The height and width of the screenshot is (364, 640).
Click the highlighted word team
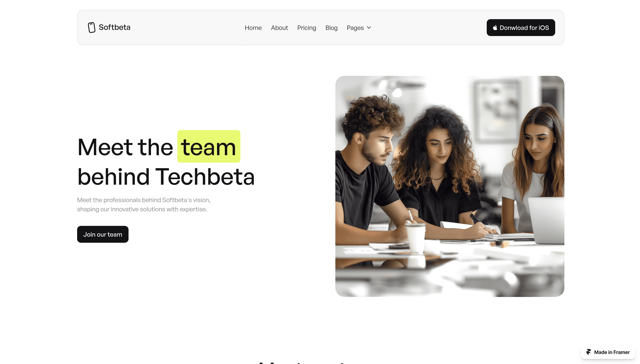pyautogui.click(x=209, y=147)
